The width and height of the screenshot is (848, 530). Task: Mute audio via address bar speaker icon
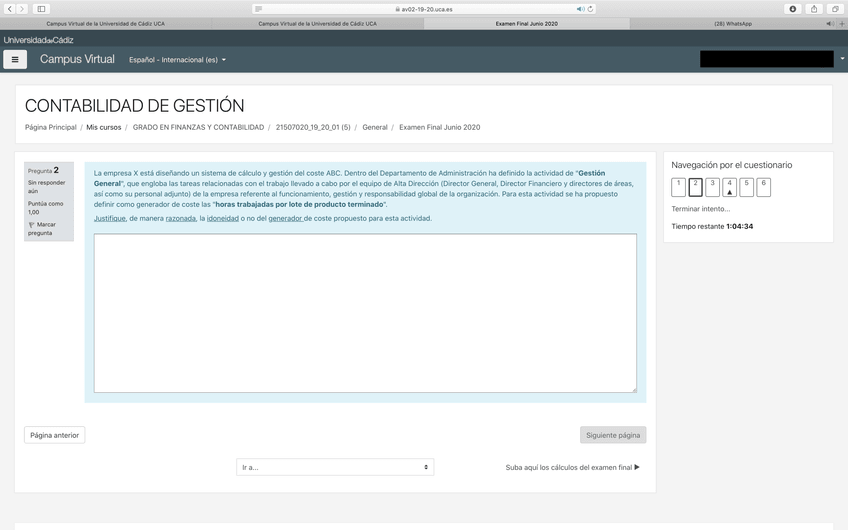pos(580,9)
